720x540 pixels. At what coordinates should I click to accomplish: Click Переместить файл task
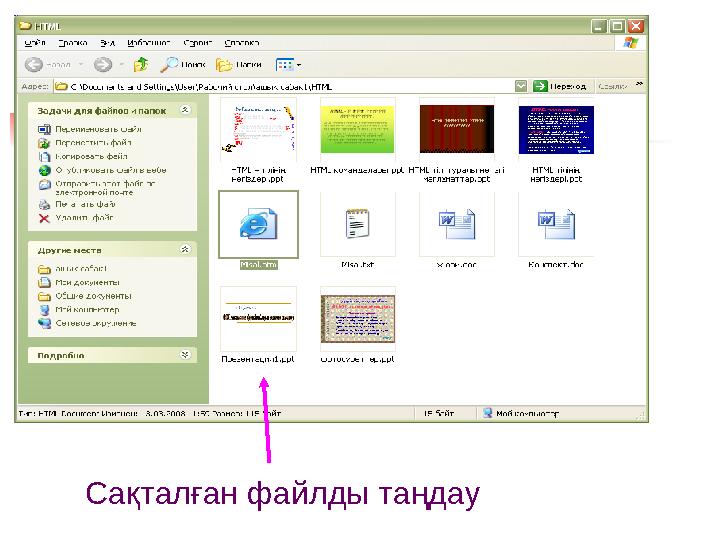coord(93,143)
